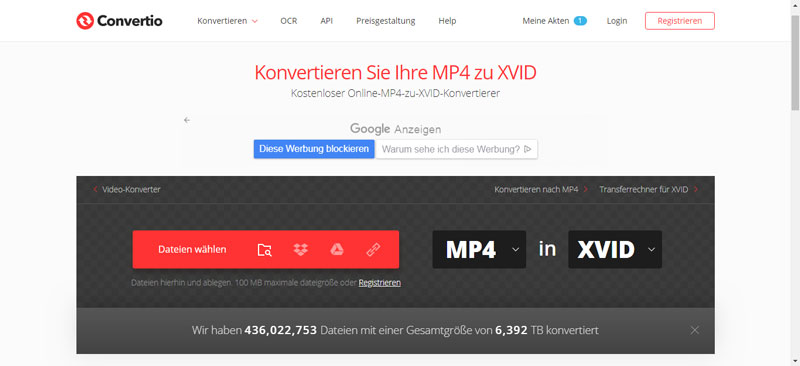Browse files from computer folder icon
Image resolution: width=800 pixels, height=366 pixels.
pos(264,250)
